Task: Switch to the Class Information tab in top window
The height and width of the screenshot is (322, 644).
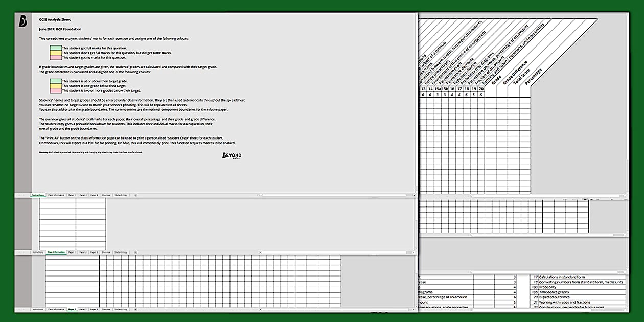Action: [56, 195]
